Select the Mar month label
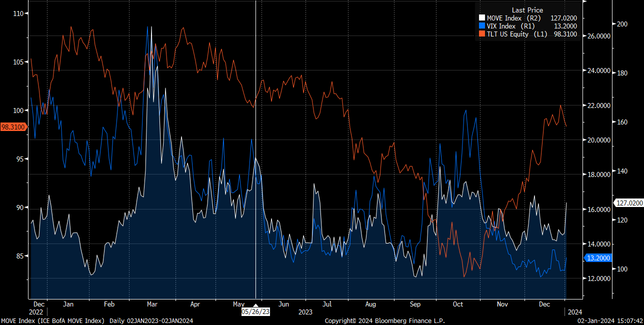Viewport: 644px width, 325px height. coord(152,304)
